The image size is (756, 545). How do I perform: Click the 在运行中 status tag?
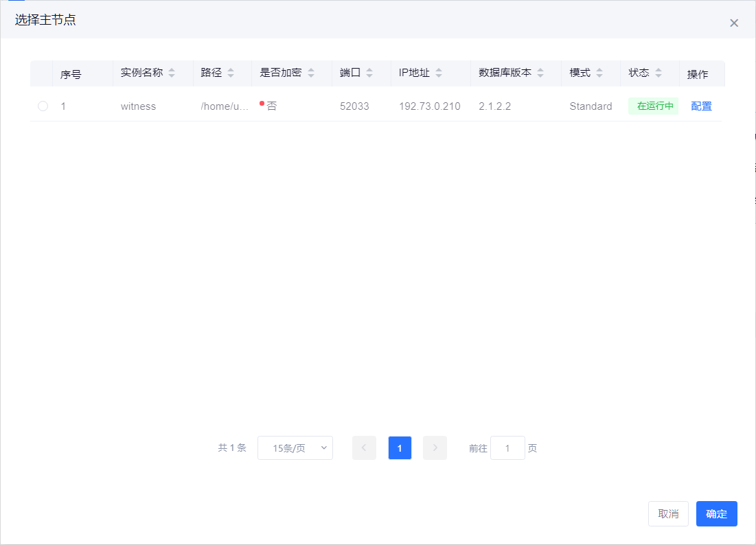[653, 106]
